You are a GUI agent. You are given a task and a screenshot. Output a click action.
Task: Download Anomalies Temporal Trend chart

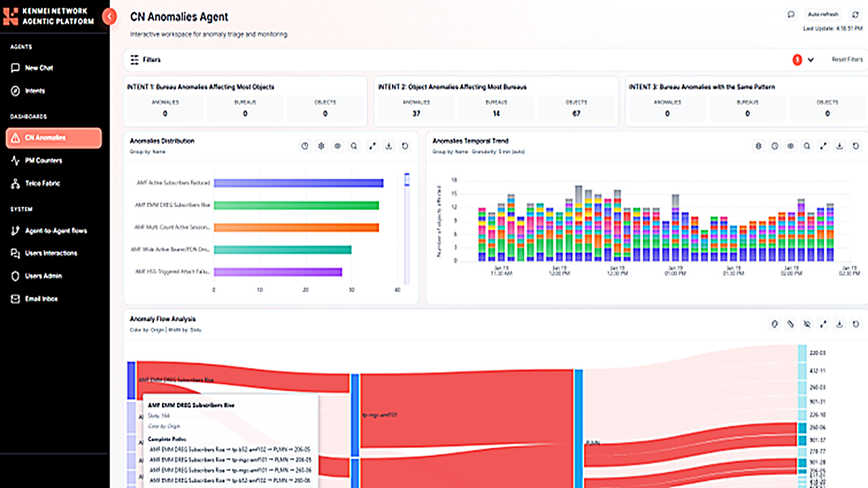point(840,146)
